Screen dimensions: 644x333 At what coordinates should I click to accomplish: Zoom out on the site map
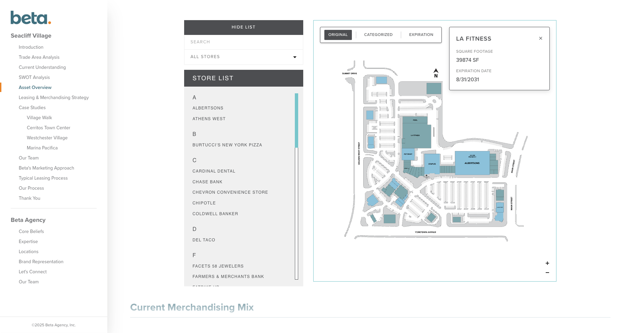547,273
